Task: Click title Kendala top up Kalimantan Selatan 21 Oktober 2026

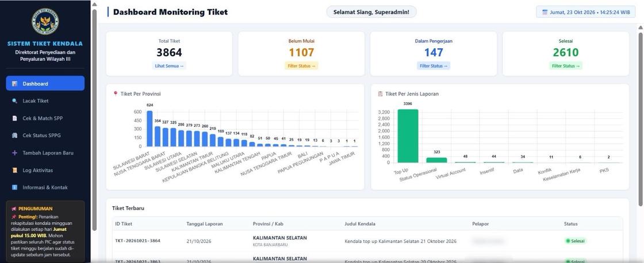Action: 400,241
